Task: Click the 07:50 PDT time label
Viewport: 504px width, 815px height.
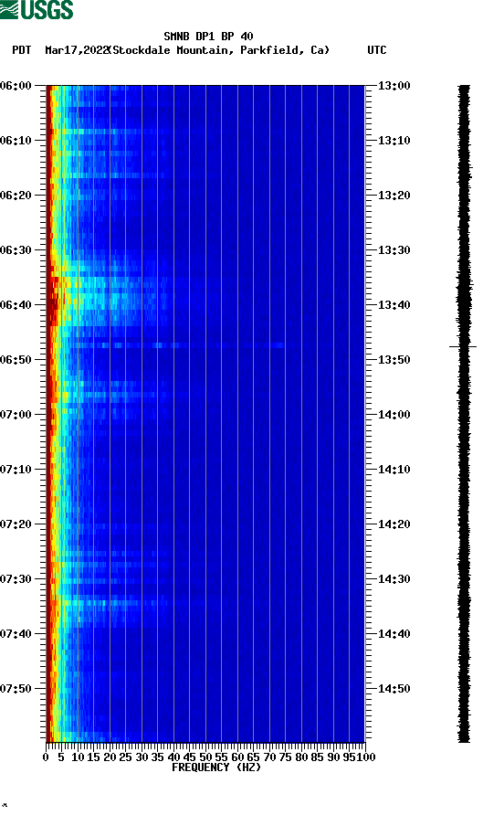Action: tap(16, 689)
